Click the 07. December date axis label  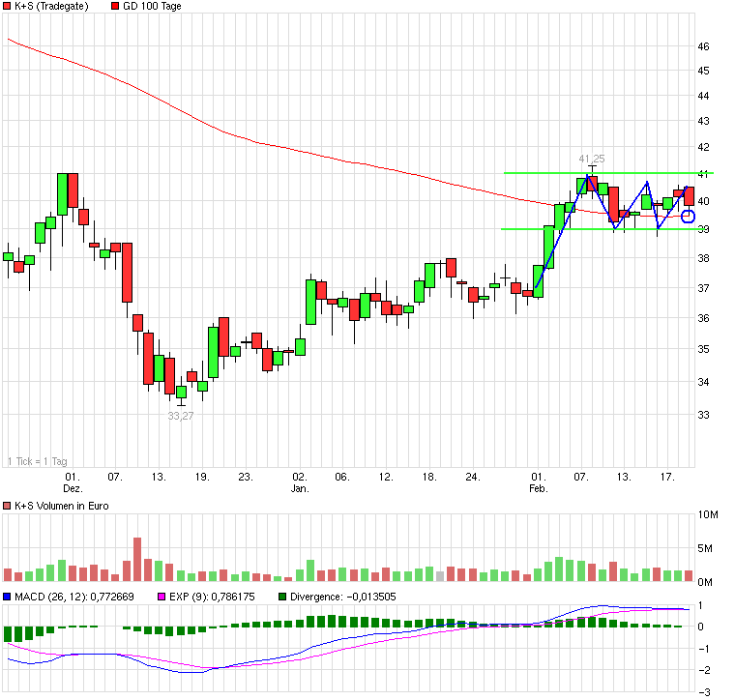(115, 477)
